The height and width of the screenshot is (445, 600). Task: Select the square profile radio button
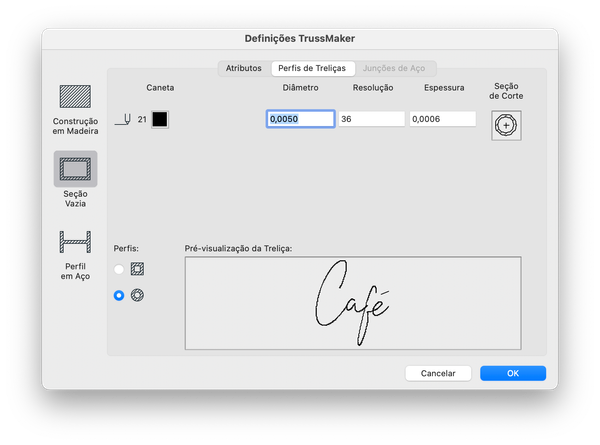pyautogui.click(x=119, y=269)
